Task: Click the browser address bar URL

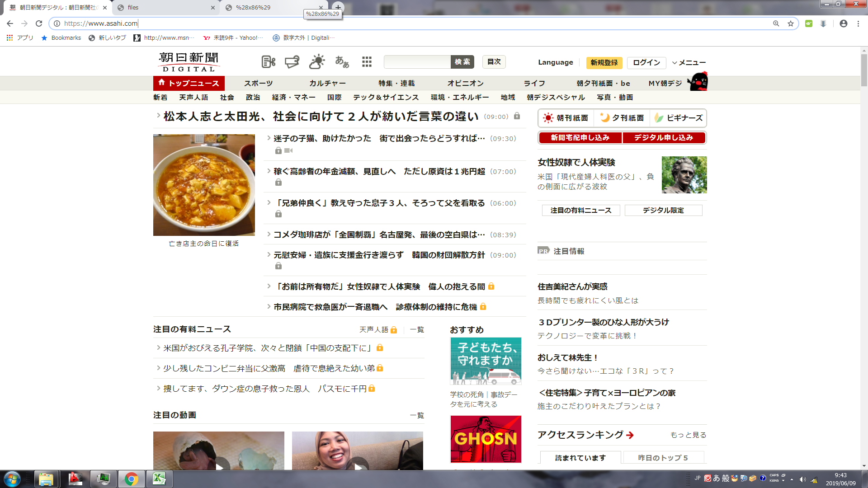Action: (x=101, y=23)
